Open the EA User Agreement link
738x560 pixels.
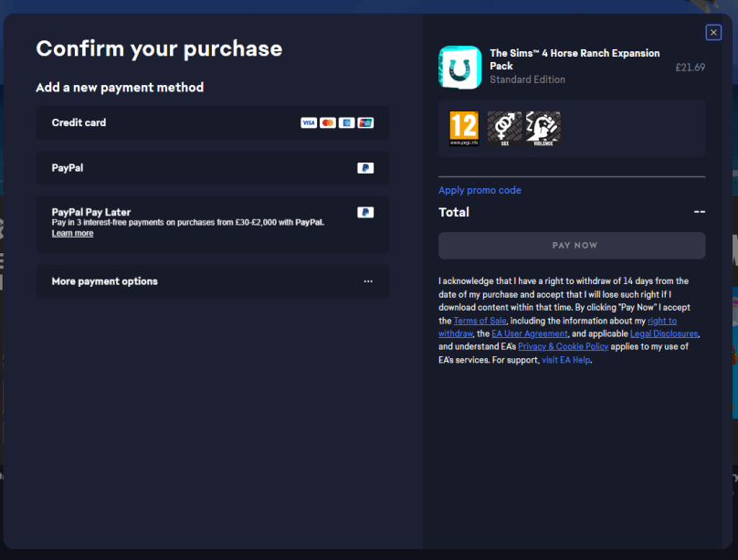coord(530,333)
